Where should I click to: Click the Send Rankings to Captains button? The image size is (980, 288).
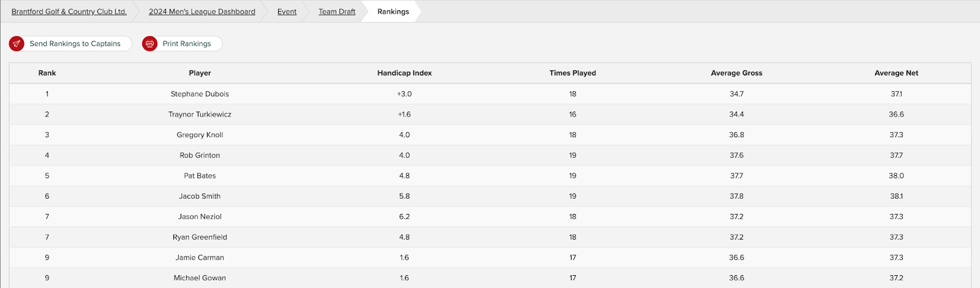click(x=70, y=44)
